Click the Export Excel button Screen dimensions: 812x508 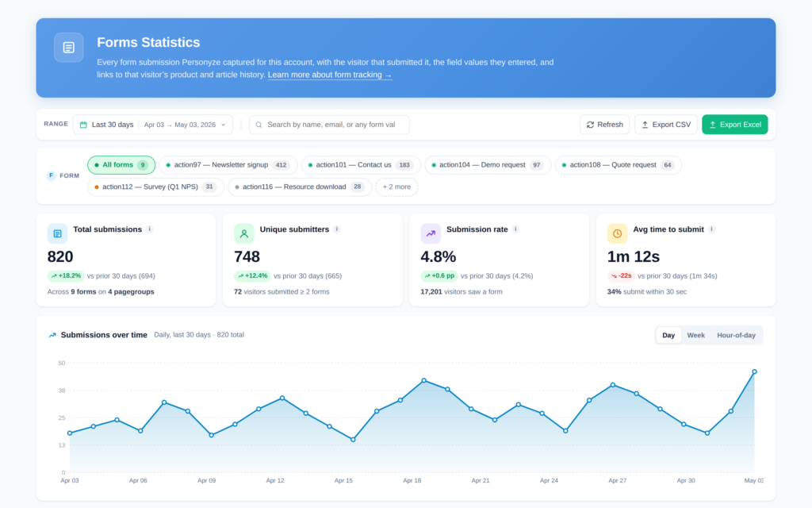point(735,125)
